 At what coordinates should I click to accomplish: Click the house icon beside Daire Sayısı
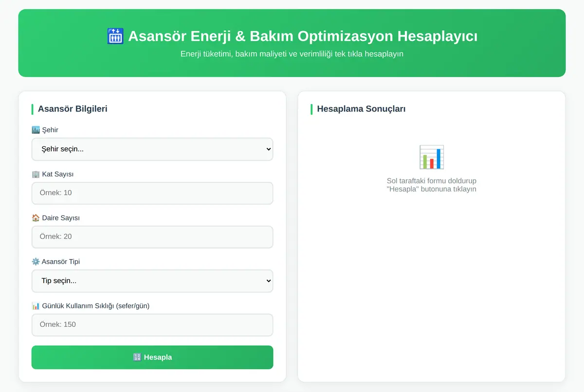(36, 218)
